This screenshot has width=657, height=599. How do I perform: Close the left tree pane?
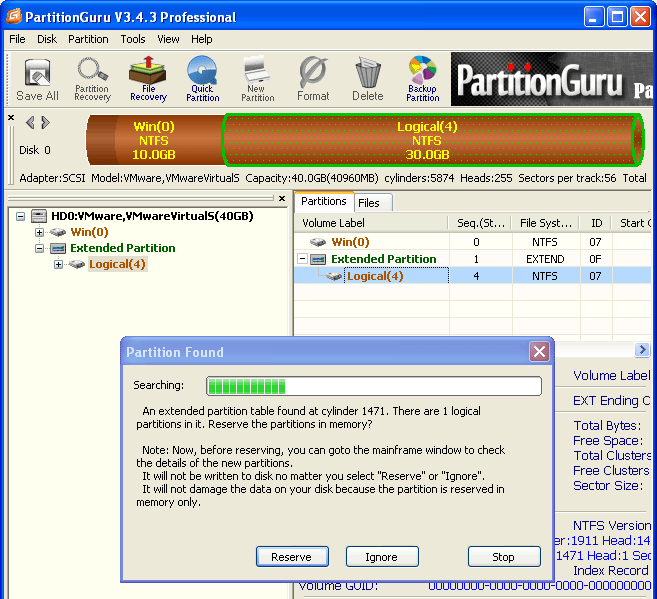coord(282,198)
